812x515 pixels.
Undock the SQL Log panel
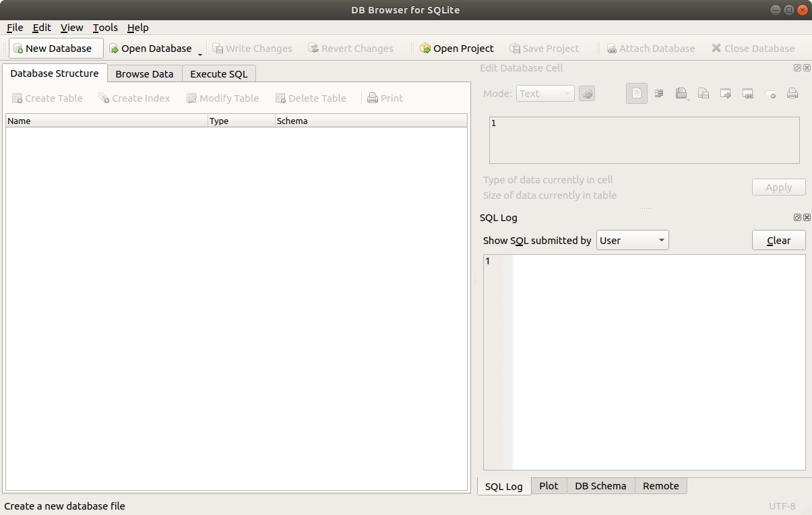797,217
